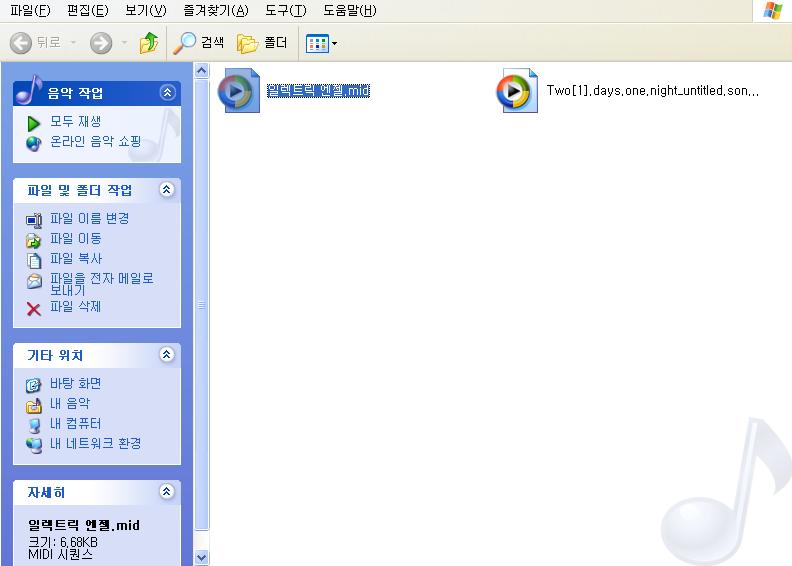Click the 일렉트릭 엔젤.mid file name
The image size is (792, 566).
tap(318, 91)
